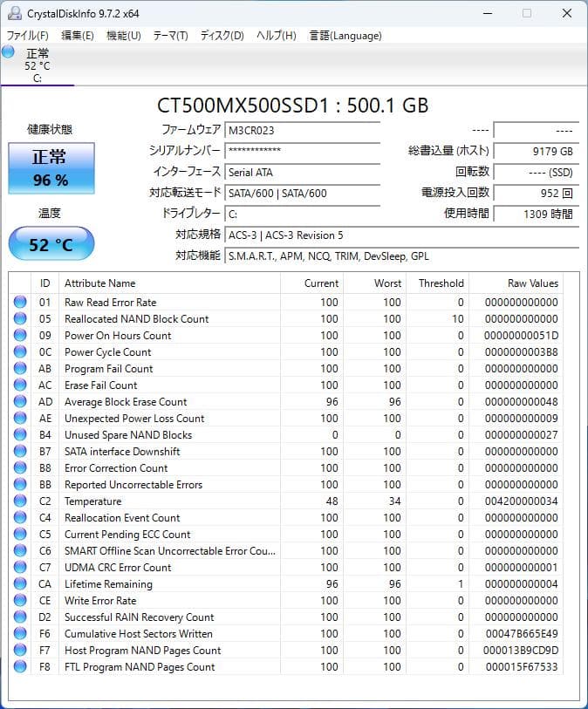588x709 pixels.
Task: Open the ヘルプ(H) menu
Action: (x=276, y=35)
